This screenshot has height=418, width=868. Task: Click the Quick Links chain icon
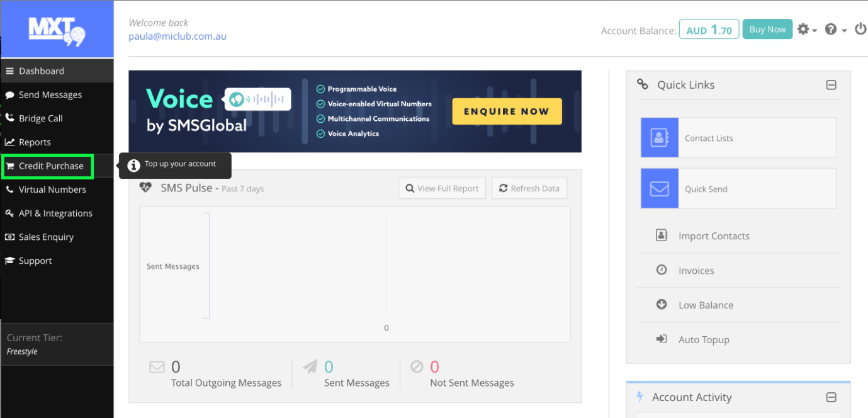point(642,84)
